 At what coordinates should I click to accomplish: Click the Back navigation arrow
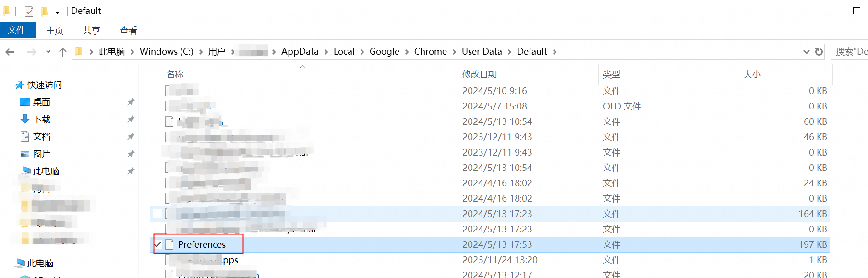(10, 52)
